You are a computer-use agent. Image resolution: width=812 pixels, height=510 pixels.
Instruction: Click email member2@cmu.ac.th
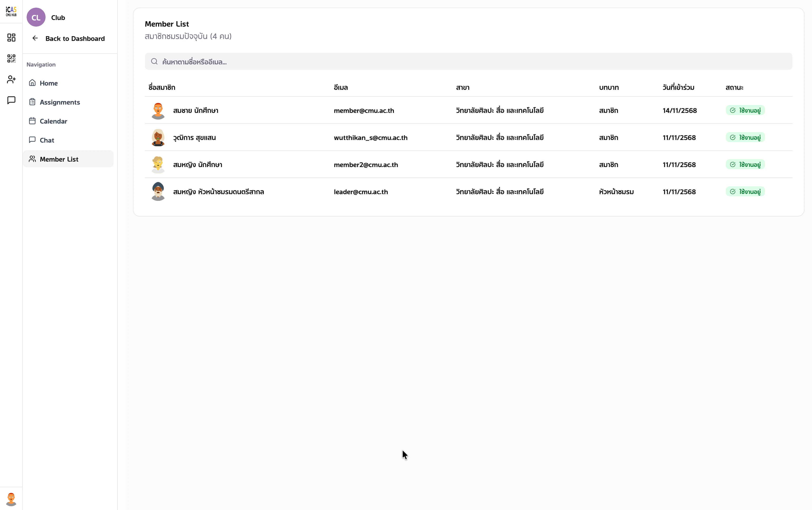(366, 165)
